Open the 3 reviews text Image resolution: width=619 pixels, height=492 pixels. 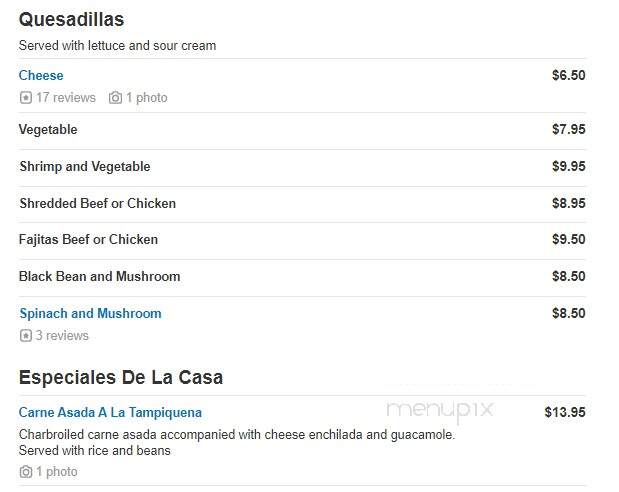(x=62, y=336)
